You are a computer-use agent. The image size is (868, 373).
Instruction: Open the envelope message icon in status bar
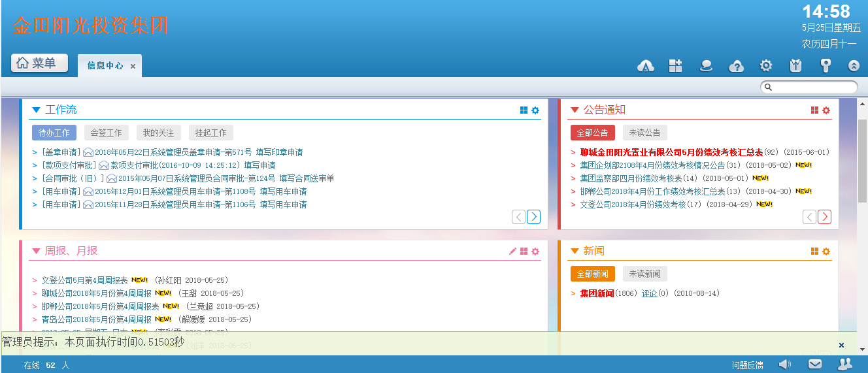[x=815, y=365]
